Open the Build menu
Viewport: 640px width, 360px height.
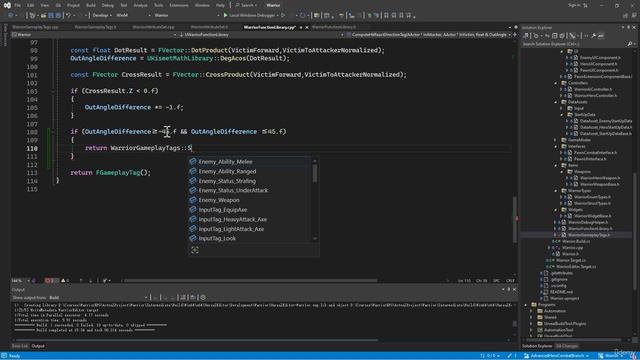91,5
